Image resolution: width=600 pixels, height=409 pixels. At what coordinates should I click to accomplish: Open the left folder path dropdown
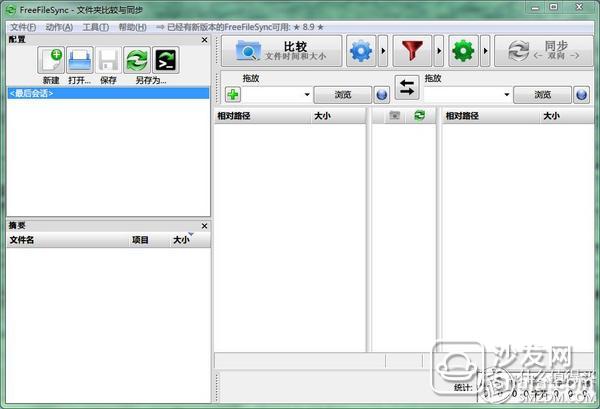(x=307, y=95)
